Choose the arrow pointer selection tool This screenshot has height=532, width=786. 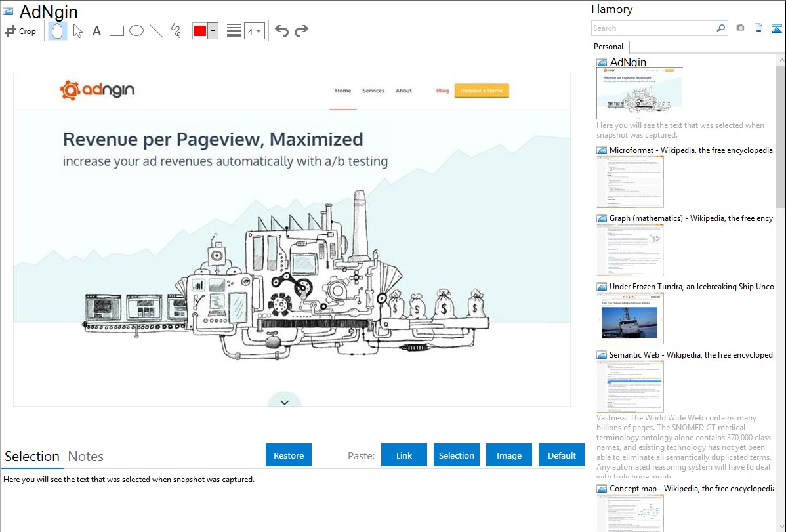pyautogui.click(x=77, y=31)
